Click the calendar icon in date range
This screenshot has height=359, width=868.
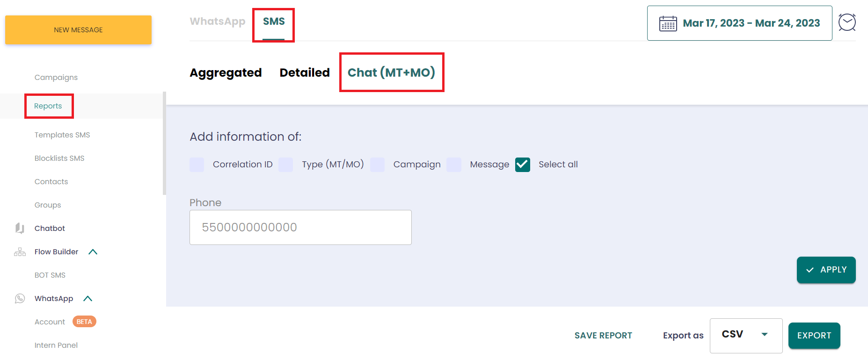(668, 23)
